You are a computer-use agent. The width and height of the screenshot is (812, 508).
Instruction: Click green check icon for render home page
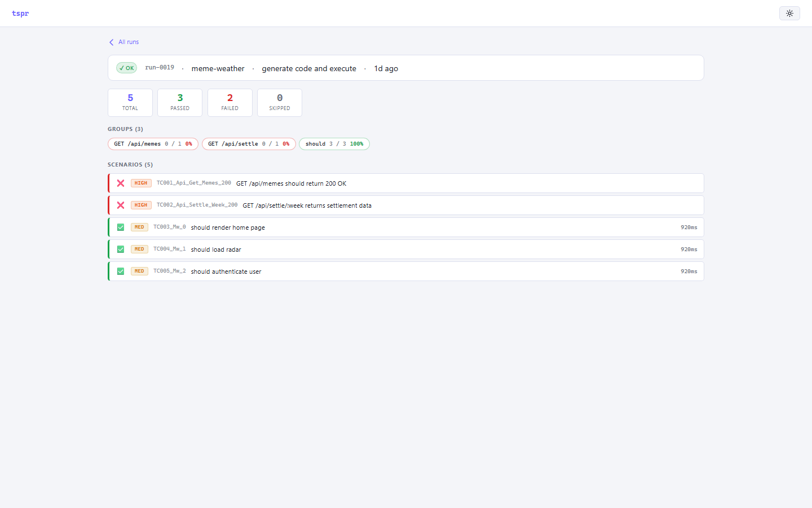click(x=121, y=227)
